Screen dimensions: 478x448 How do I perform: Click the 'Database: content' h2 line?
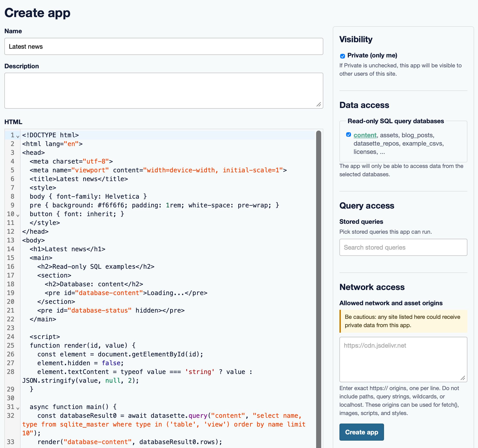tap(94, 284)
